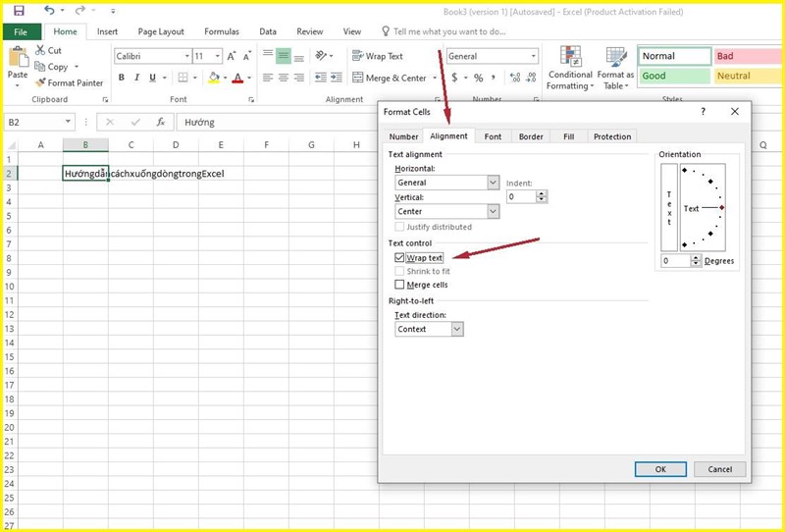Switch to the Page Layout tab
This screenshot has width=785, height=532.
pos(161,31)
